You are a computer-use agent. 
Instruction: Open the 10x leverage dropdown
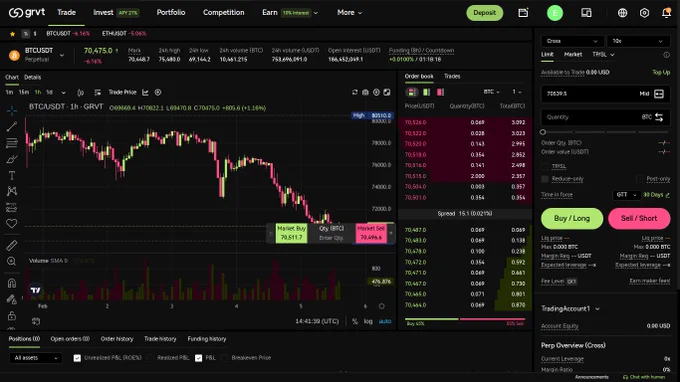[x=638, y=41]
